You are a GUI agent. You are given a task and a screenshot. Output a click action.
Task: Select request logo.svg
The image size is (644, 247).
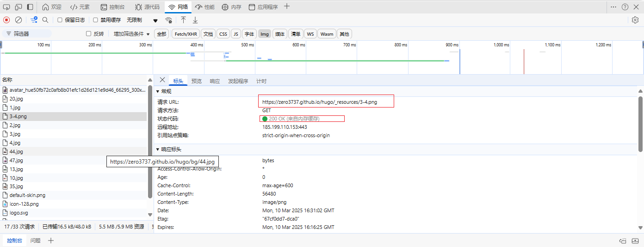[x=74, y=213]
